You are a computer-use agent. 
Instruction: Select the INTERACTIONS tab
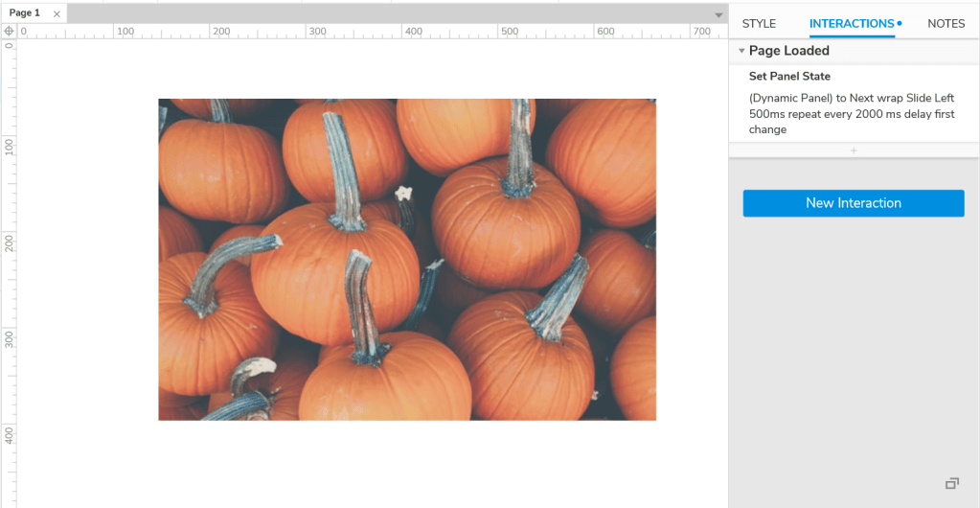click(851, 24)
